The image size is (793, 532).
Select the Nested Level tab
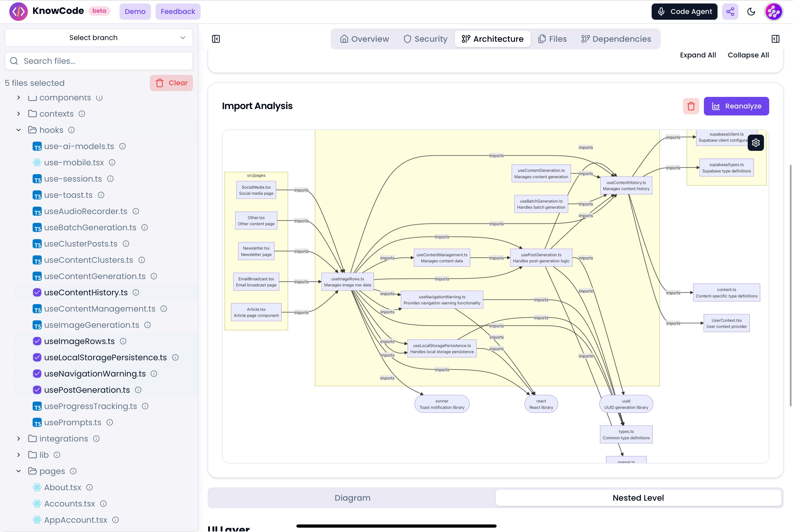pos(638,498)
